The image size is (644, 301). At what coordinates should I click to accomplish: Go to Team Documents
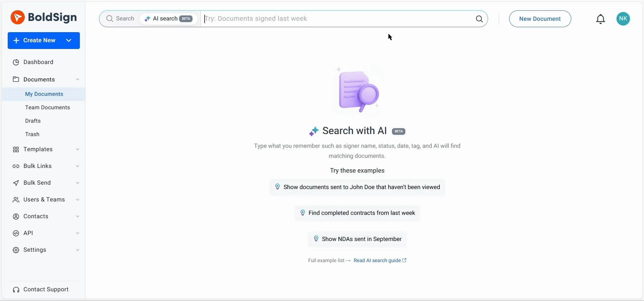pos(48,108)
